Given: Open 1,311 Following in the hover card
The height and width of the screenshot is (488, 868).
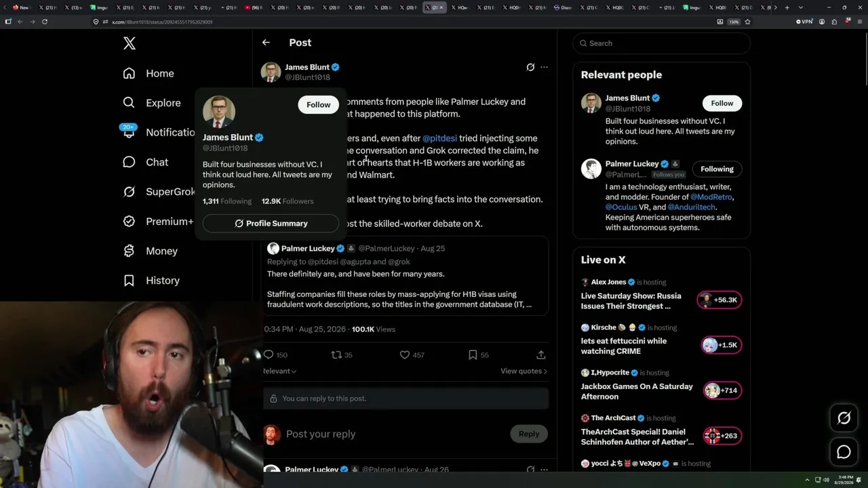Looking at the screenshot, I should click(x=226, y=201).
